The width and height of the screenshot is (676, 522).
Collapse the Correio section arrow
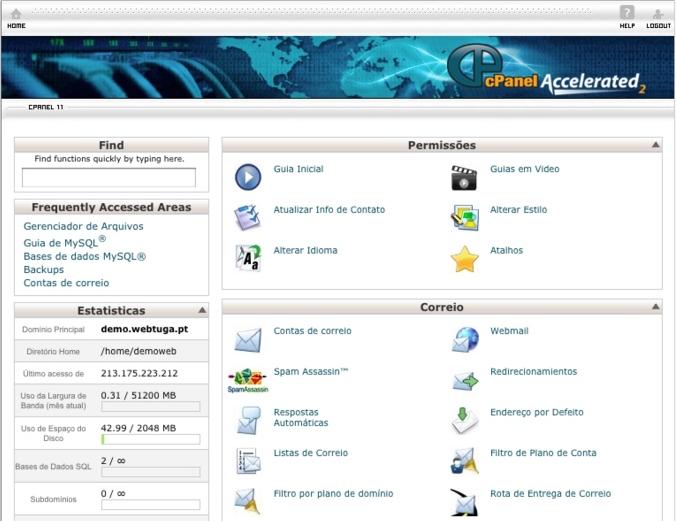tap(655, 306)
